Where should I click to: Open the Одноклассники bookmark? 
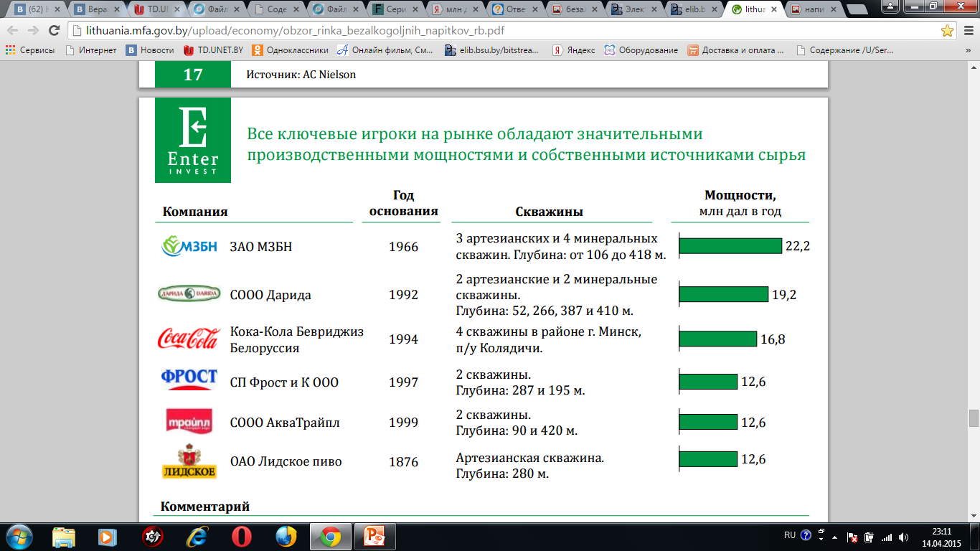tap(291, 50)
